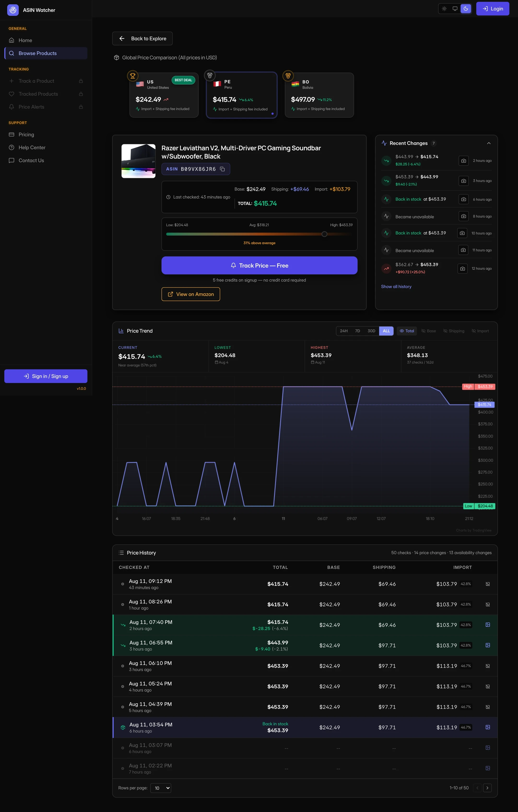Go to next price history page
Image resolution: width=518 pixels, height=812 pixels.
[487, 788]
